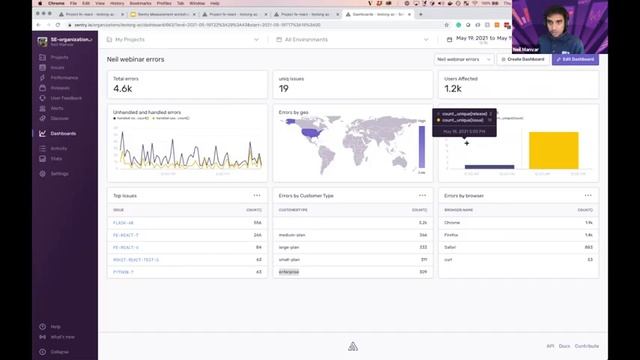This screenshot has height=360, width=640.
Task: Click the purple bar in bar chart
Action: pos(489,167)
